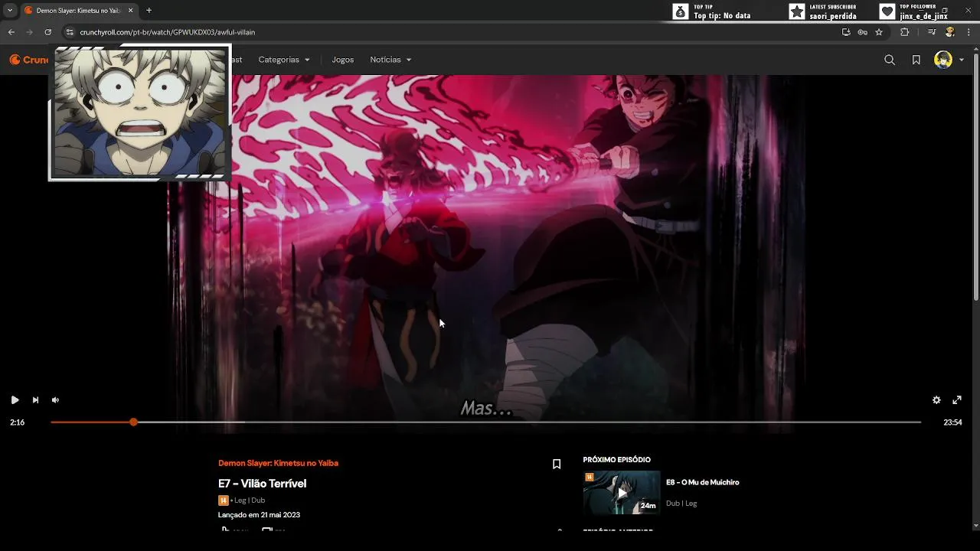Click the Crunchyroll logo

pos(28,60)
